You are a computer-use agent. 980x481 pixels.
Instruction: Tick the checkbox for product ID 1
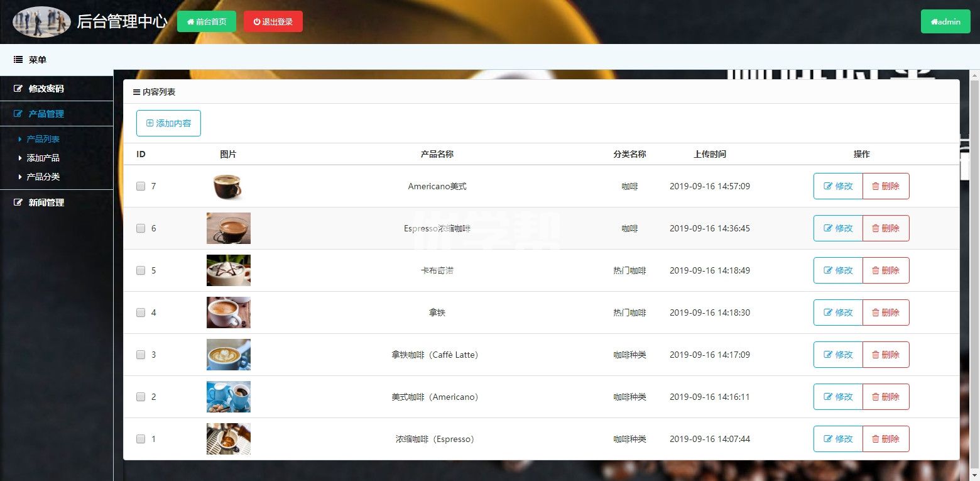pos(141,439)
